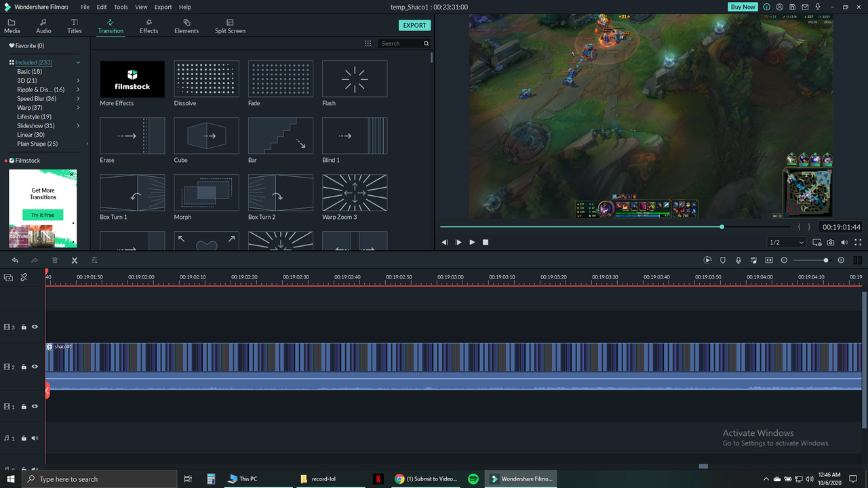This screenshot has height=488, width=868.
Task: Toggle the auto ripple link icon
Action: click(24, 277)
